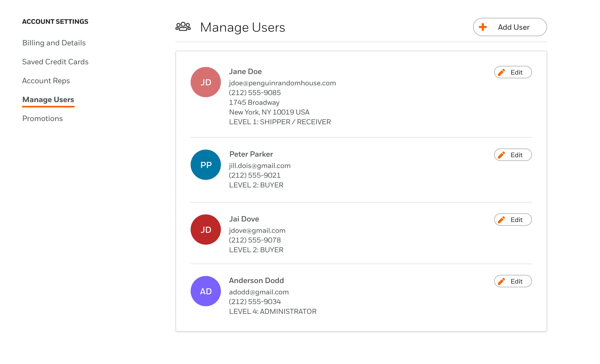600x364 pixels.
Task: Click Jai Dove's red JD avatar
Action: [206, 230]
